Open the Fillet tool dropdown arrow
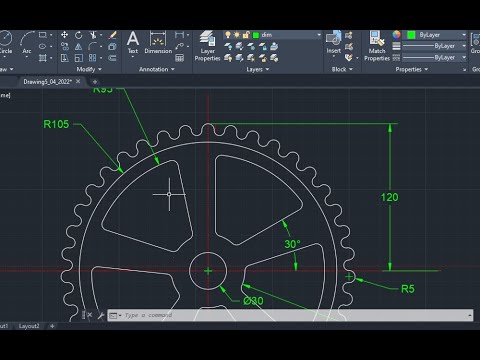480x360 pixels. [x=101, y=47]
